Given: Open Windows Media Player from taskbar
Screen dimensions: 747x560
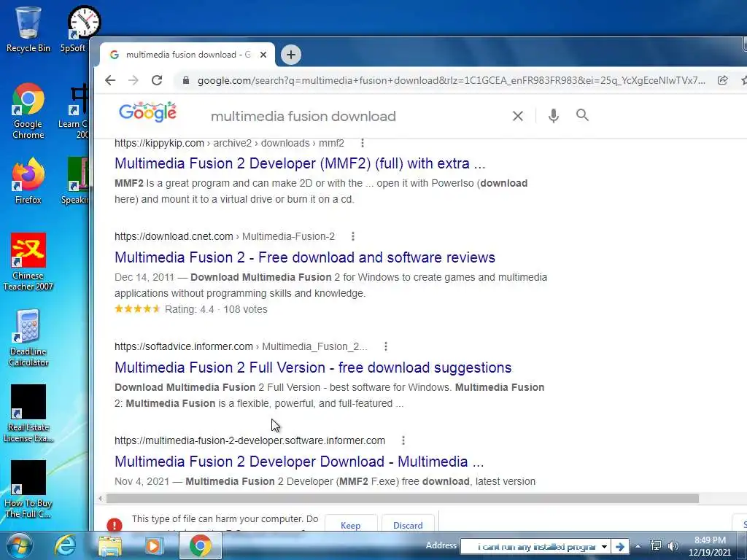Looking at the screenshot, I should click(x=153, y=545).
